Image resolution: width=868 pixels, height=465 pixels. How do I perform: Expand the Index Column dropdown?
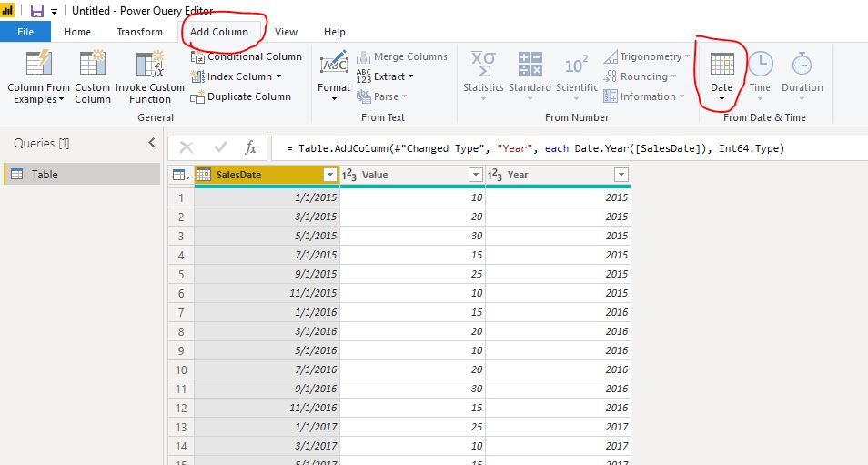point(278,76)
